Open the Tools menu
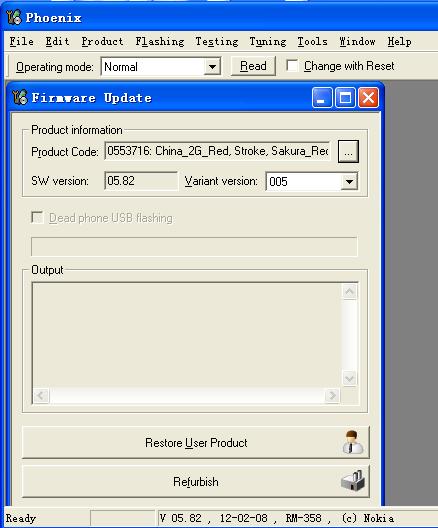 (312, 41)
